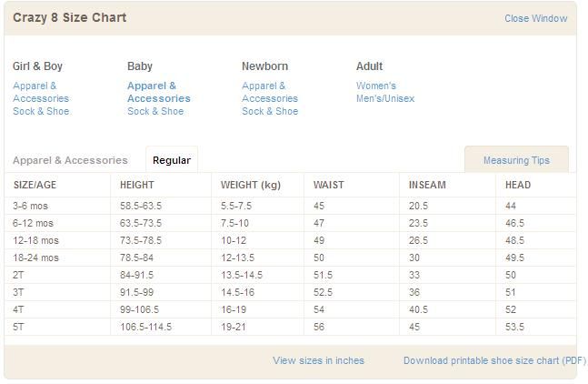The image size is (588, 384).
Task: Click the INSEAM column header
Action: (x=427, y=185)
